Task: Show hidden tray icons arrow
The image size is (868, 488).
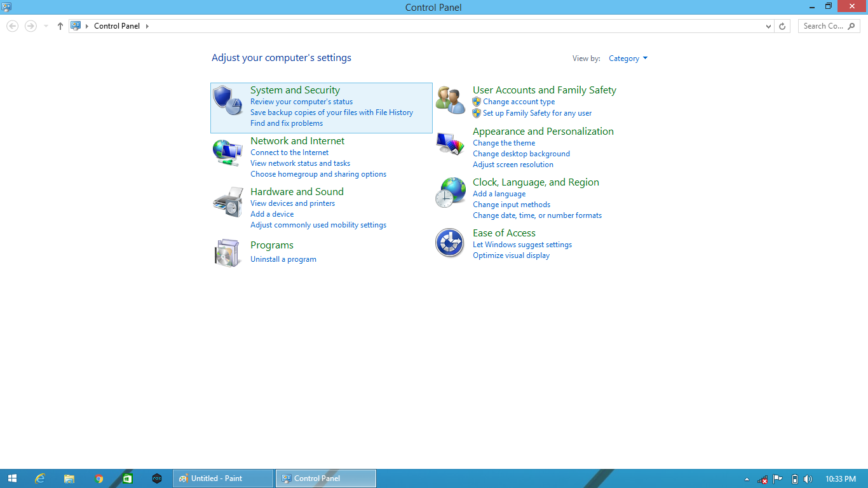Action: pos(747,479)
